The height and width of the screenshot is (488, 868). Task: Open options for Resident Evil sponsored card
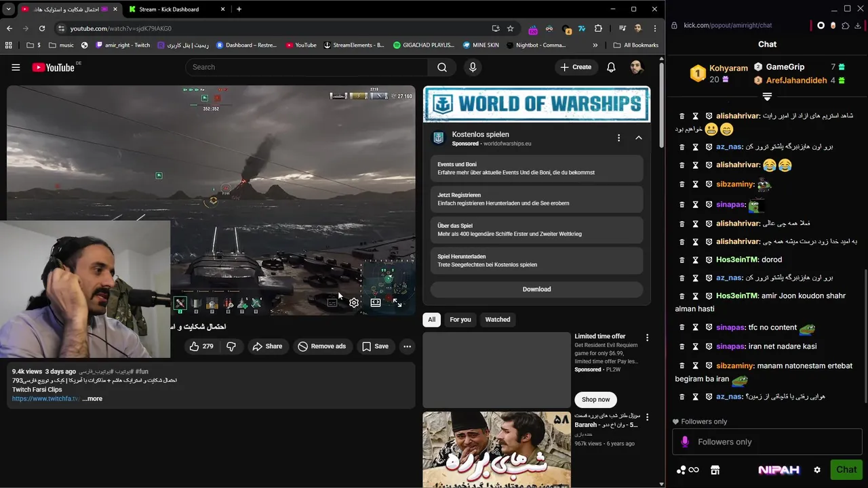click(x=647, y=338)
